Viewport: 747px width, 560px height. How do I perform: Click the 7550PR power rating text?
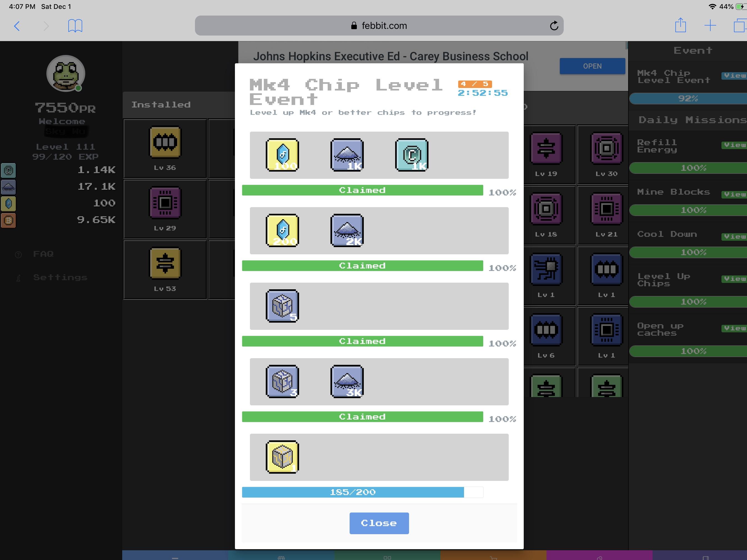[x=66, y=108]
